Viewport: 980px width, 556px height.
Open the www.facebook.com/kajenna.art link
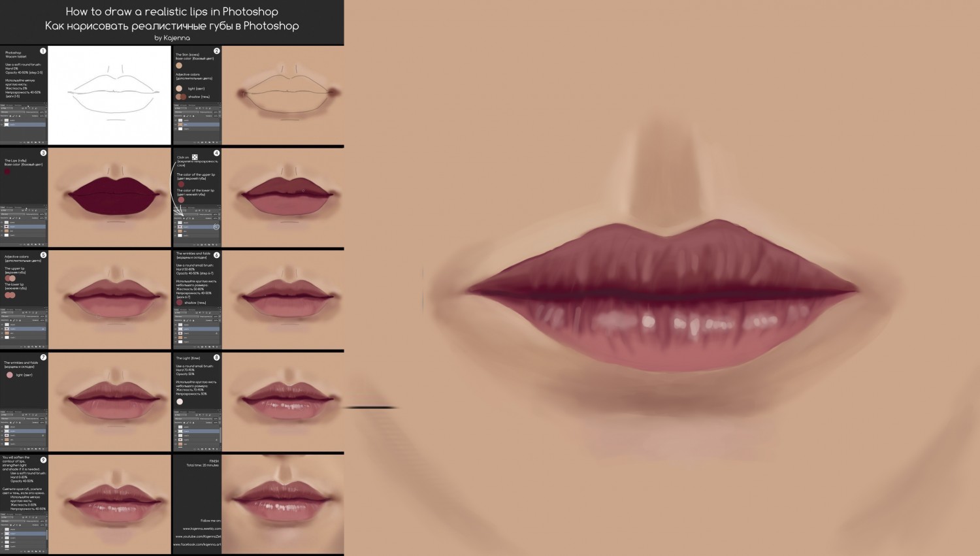tap(197, 544)
